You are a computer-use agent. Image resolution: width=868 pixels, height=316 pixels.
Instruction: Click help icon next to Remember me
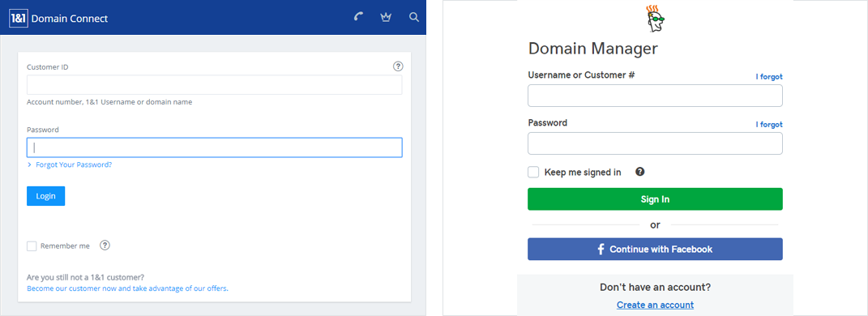(x=105, y=246)
